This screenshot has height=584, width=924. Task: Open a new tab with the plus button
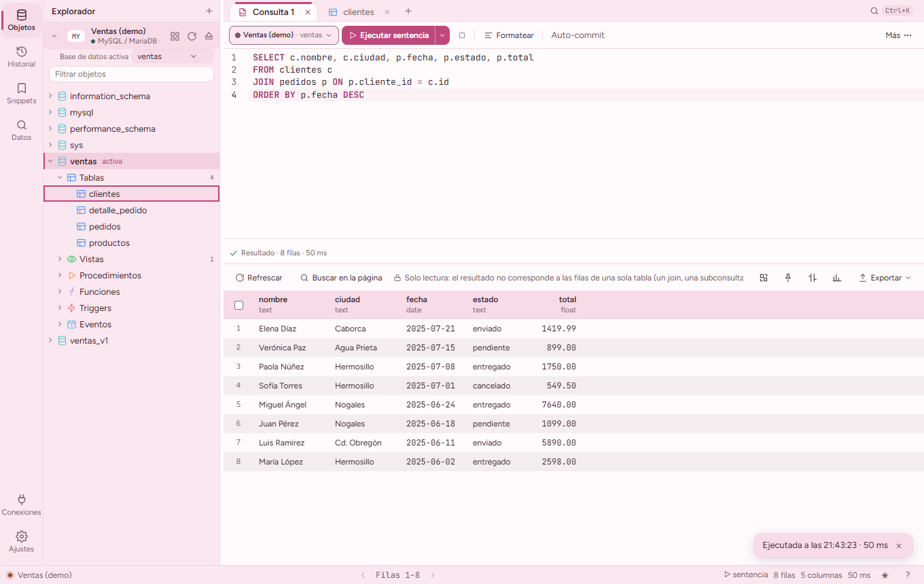point(408,11)
